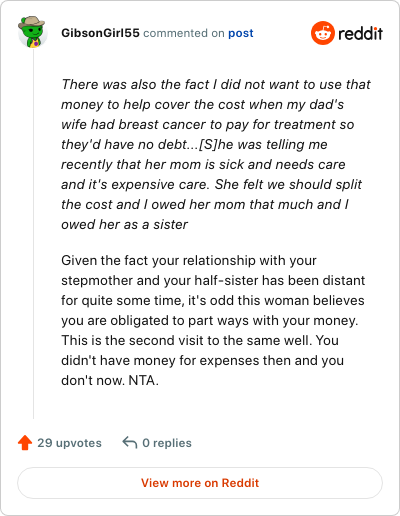
Task: Click the reddit wordmark text
Action: pos(360,33)
